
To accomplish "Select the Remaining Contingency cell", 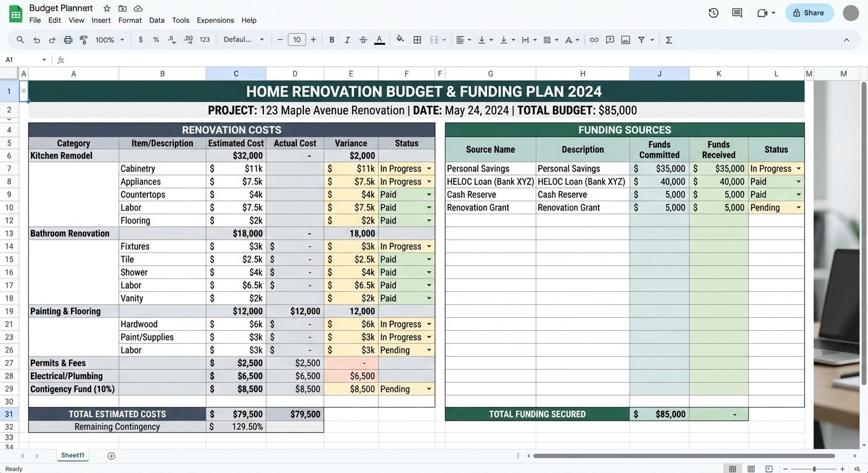I will coord(117,427).
